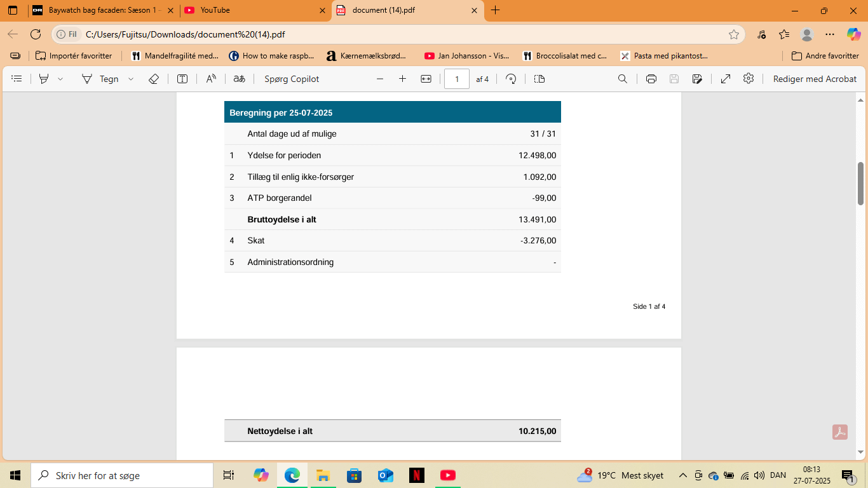Open the search in PDF magnifier
Image resolution: width=868 pixels, height=488 pixels.
point(623,79)
